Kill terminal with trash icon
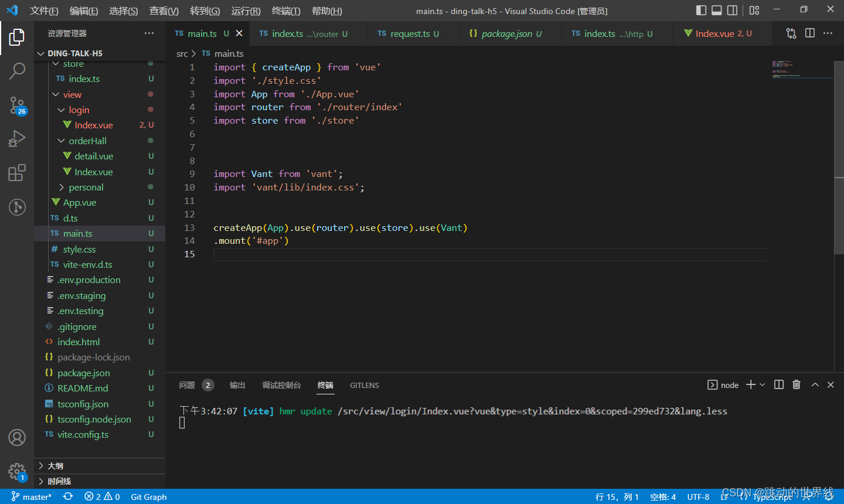Viewport: 844px width, 504px height. pyautogui.click(x=797, y=384)
